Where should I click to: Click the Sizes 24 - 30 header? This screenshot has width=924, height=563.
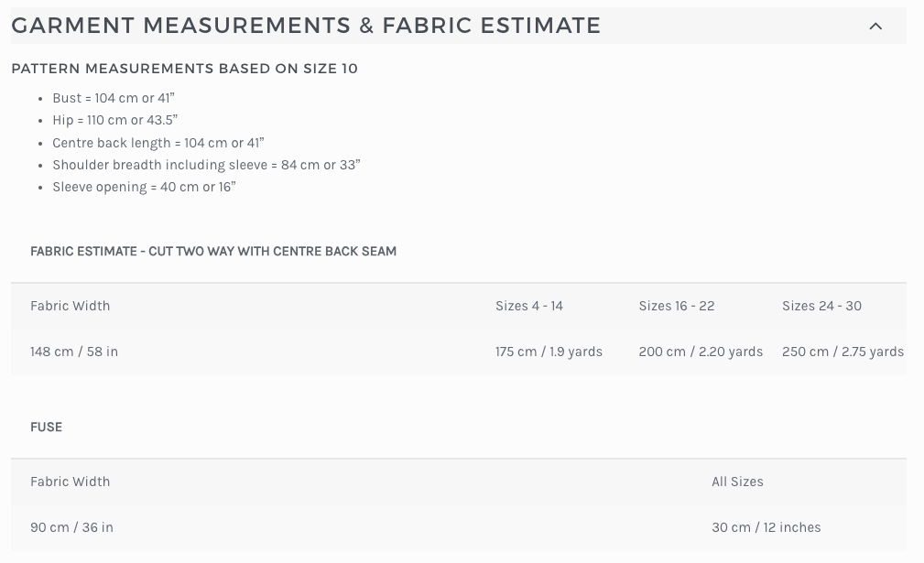[x=821, y=306]
